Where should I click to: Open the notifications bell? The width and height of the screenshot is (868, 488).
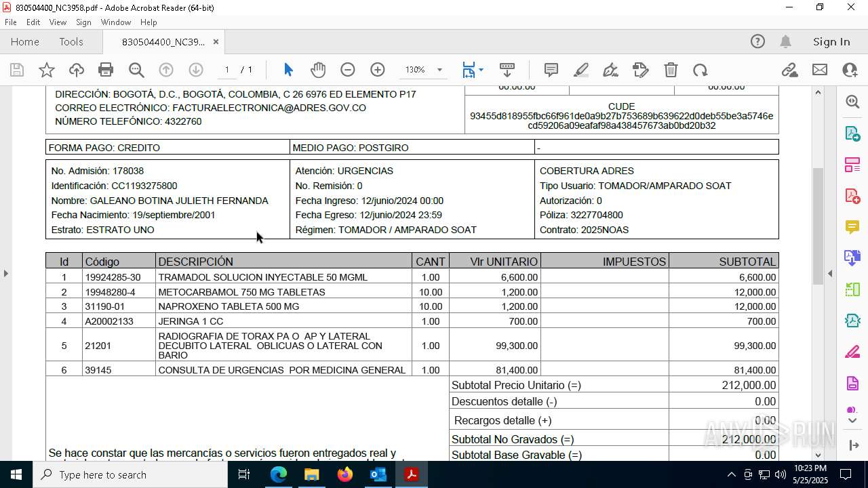pyautogui.click(x=785, y=42)
